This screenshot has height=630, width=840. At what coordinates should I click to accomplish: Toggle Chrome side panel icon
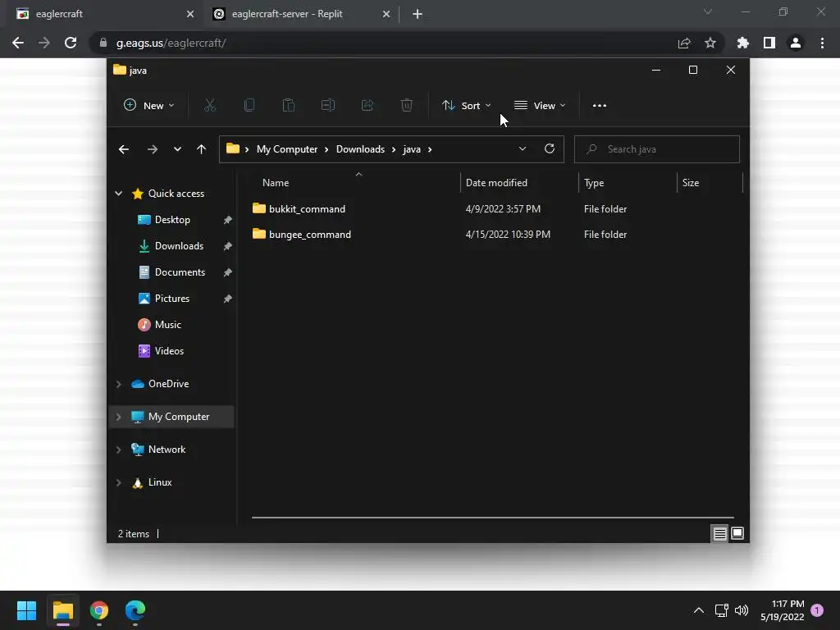click(769, 43)
